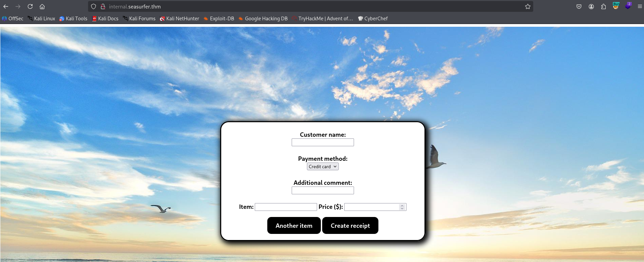Click the browser back arrow
This screenshot has height=262, width=644.
6,6
